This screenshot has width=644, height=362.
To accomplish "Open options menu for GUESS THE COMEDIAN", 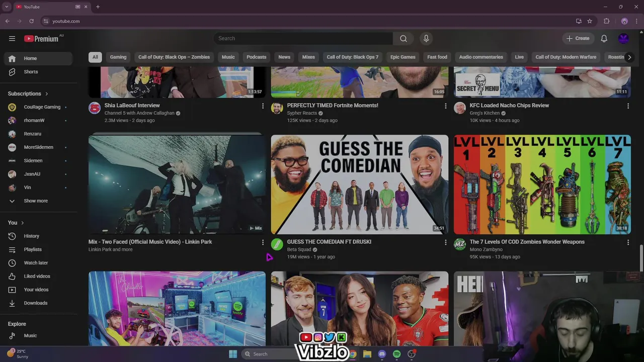I will point(445,242).
